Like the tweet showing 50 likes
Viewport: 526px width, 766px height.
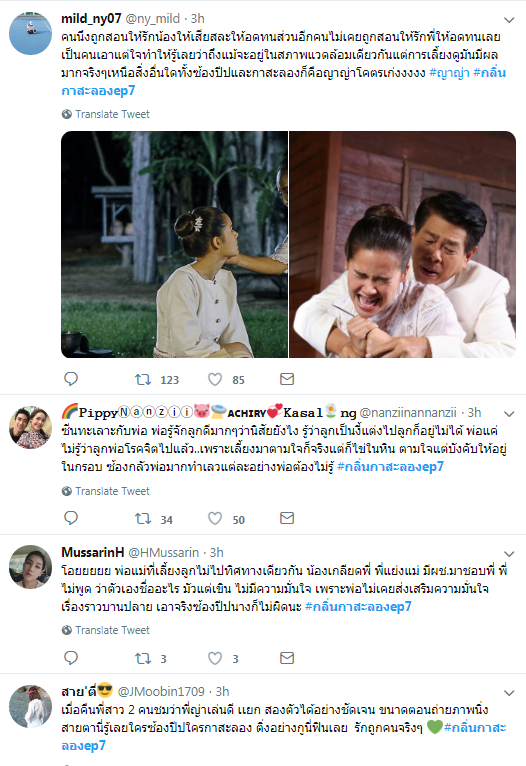click(x=215, y=518)
